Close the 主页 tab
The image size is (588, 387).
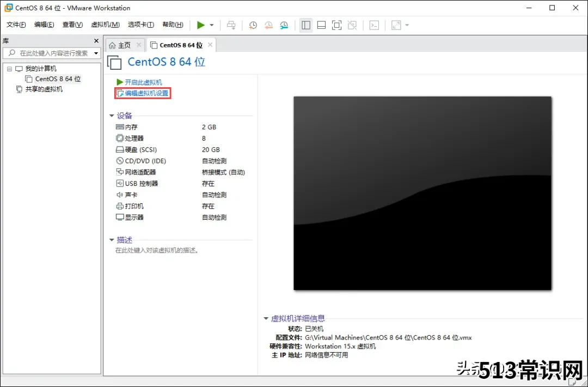[139, 45]
